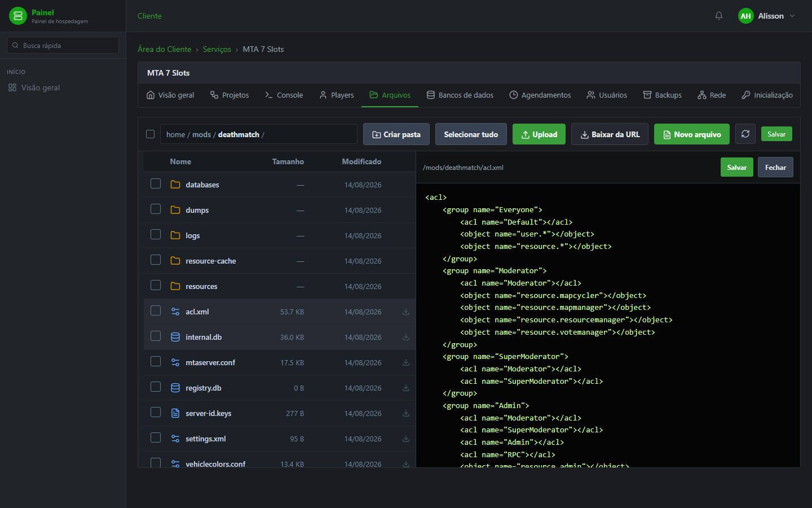812x508 pixels.
Task: Check the databases folder checkbox
Action: [156, 183]
